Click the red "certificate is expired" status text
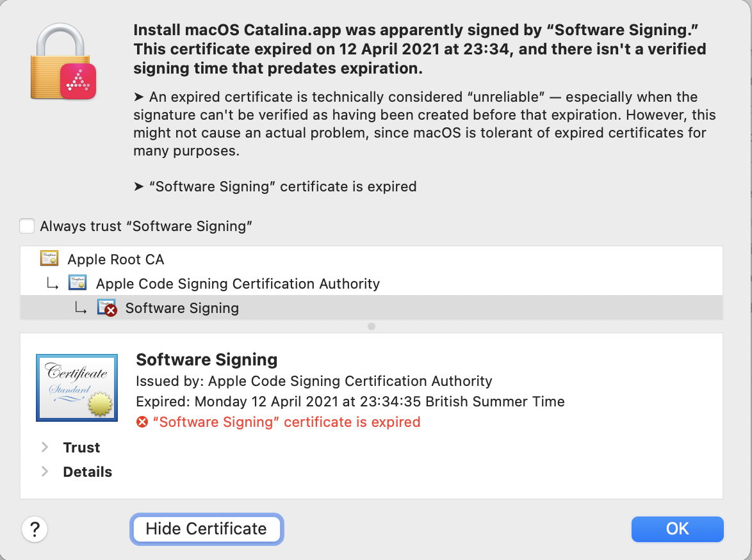Viewport: 752px width, 560px height. click(x=286, y=422)
